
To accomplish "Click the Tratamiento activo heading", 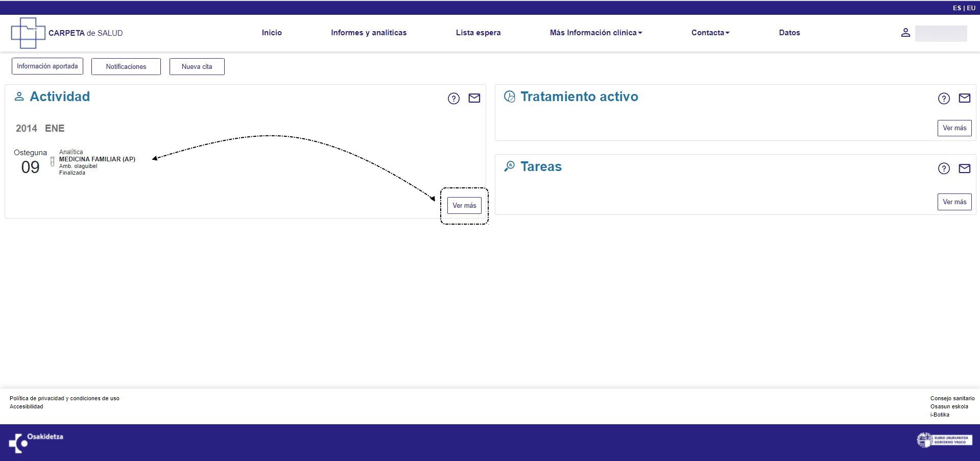I will [579, 96].
